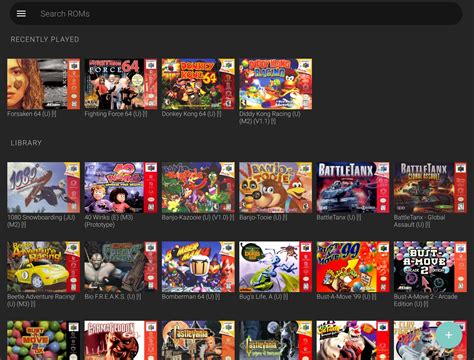Open first Castlevania cover in bottom row
Screen dimensions: 474x360
coord(198,340)
